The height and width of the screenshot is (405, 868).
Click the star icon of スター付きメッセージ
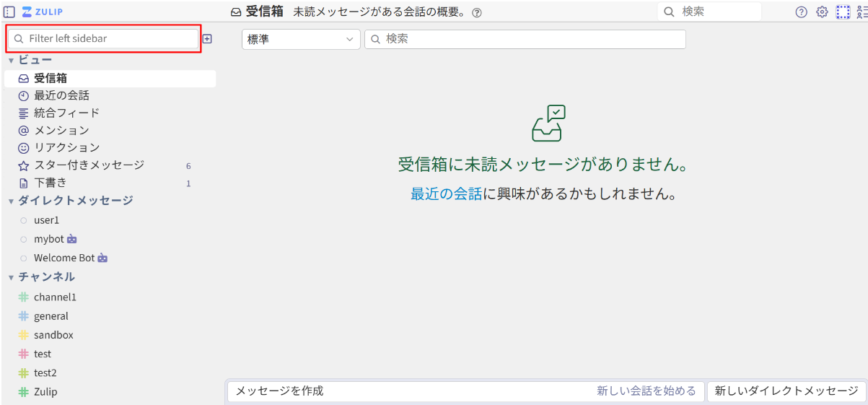(23, 165)
